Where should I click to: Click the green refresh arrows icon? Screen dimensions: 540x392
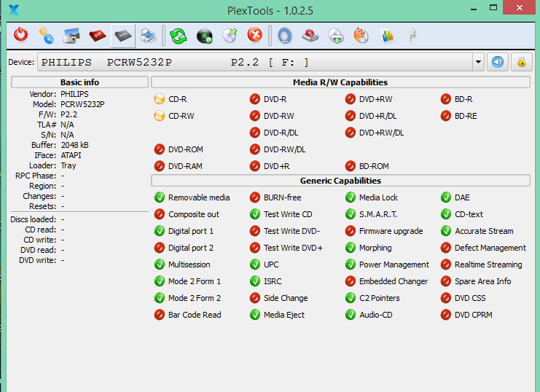tap(179, 36)
